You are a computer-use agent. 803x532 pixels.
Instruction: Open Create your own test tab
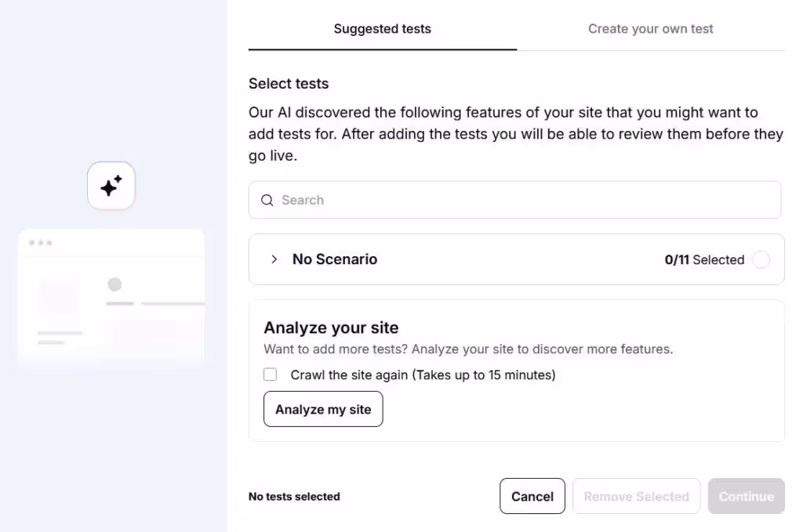coord(650,29)
